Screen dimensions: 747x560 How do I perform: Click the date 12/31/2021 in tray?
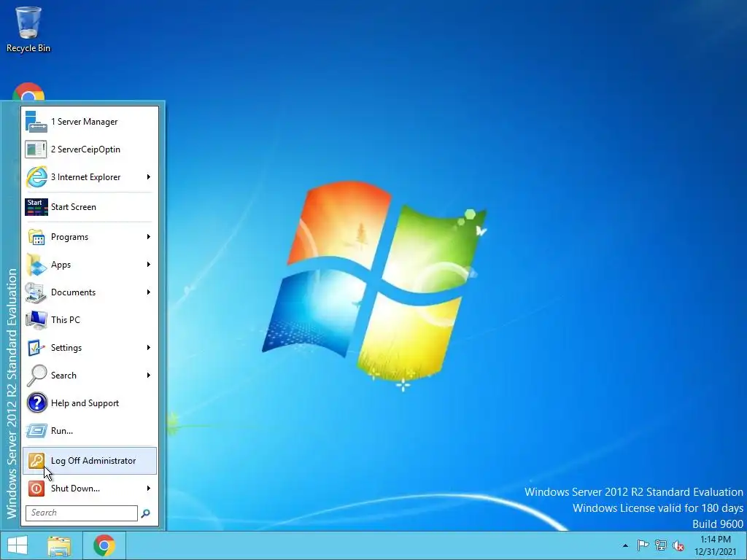(x=715, y=552)
